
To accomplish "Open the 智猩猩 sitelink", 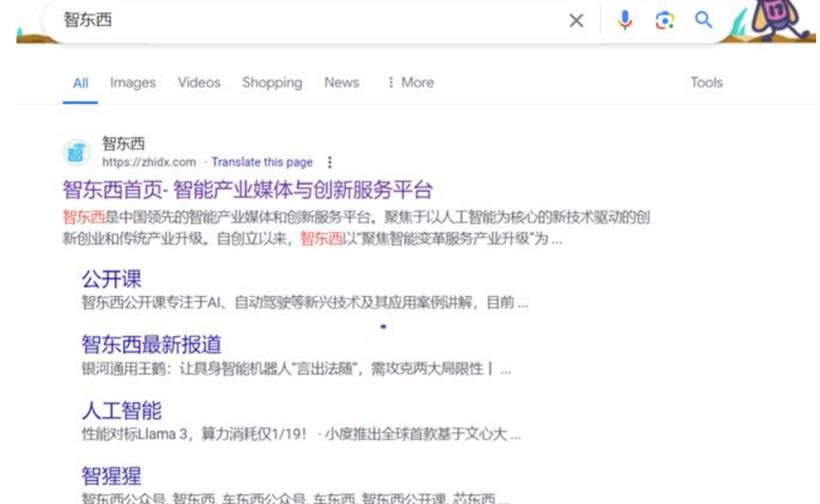I will (111, 476).
